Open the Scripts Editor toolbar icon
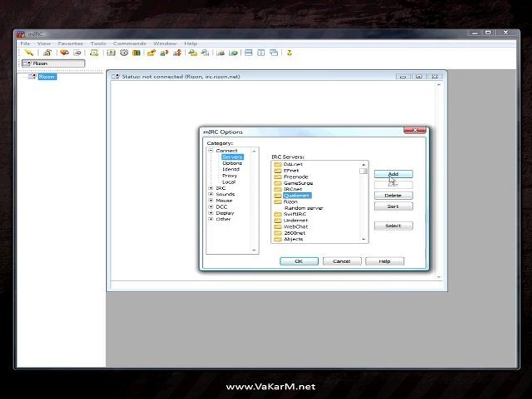532x399 pixels. (94, 53)
